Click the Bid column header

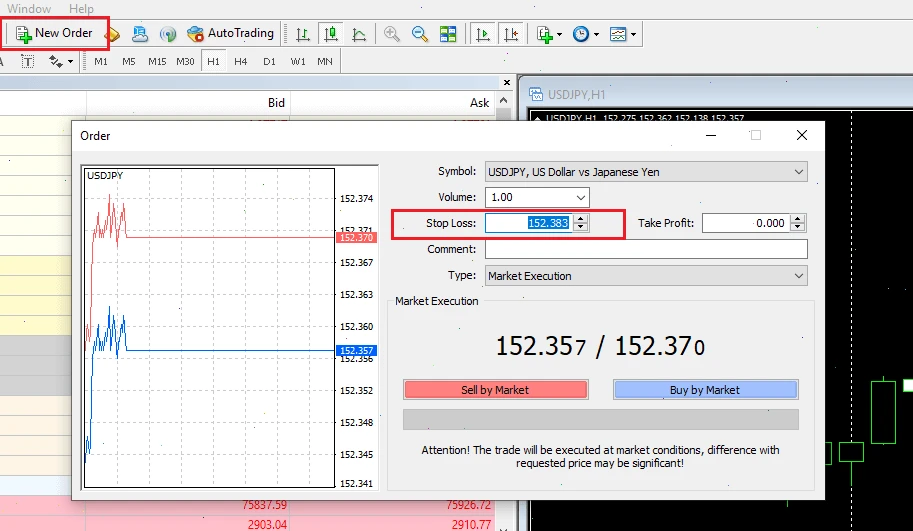point(189,103)
